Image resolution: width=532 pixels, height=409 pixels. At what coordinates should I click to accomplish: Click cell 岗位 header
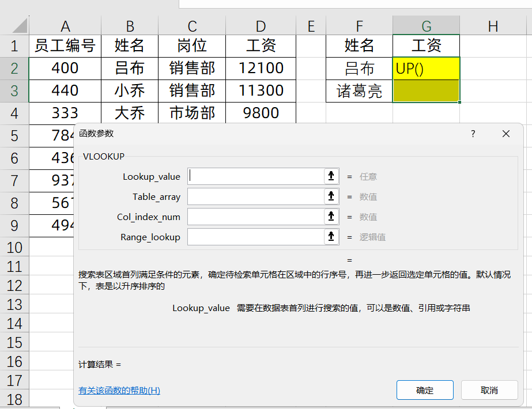(x=192, y=46)
